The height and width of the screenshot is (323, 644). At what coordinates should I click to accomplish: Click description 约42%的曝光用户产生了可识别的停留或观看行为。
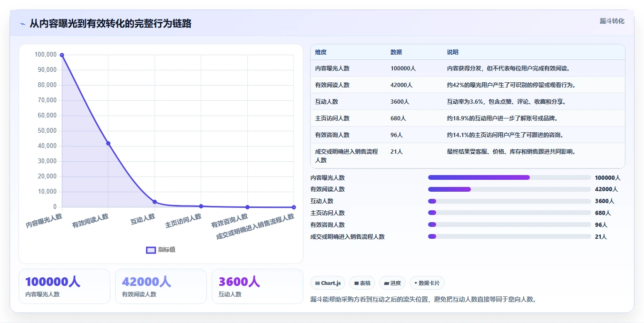point(511,85)
